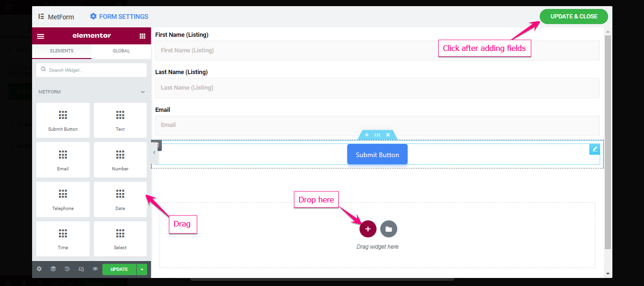644x286 pixels.
Task: Select the Time widget
Action: pos(63,239)
